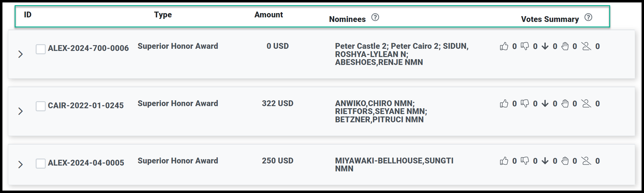644x193 pixels.
Task: Click down-arrow vote icon for ALEX-2024-04-0005
Action: pyautogui.click(x=545, y=161)
